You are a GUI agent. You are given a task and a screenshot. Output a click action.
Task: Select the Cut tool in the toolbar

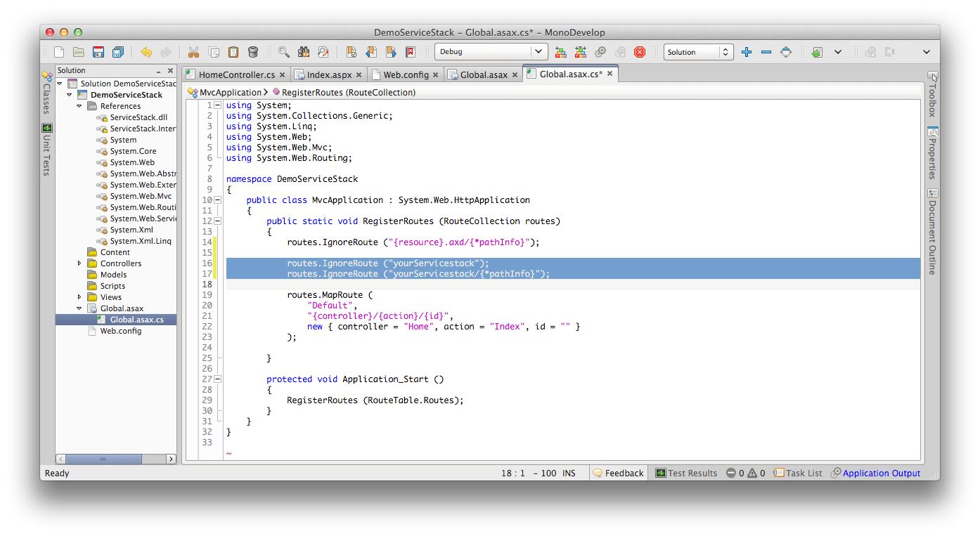tap(193, 52)
